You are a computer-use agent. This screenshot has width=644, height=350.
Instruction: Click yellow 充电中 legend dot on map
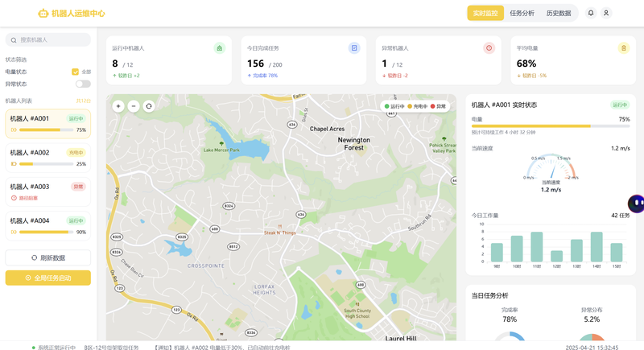[x=410, y=106]
